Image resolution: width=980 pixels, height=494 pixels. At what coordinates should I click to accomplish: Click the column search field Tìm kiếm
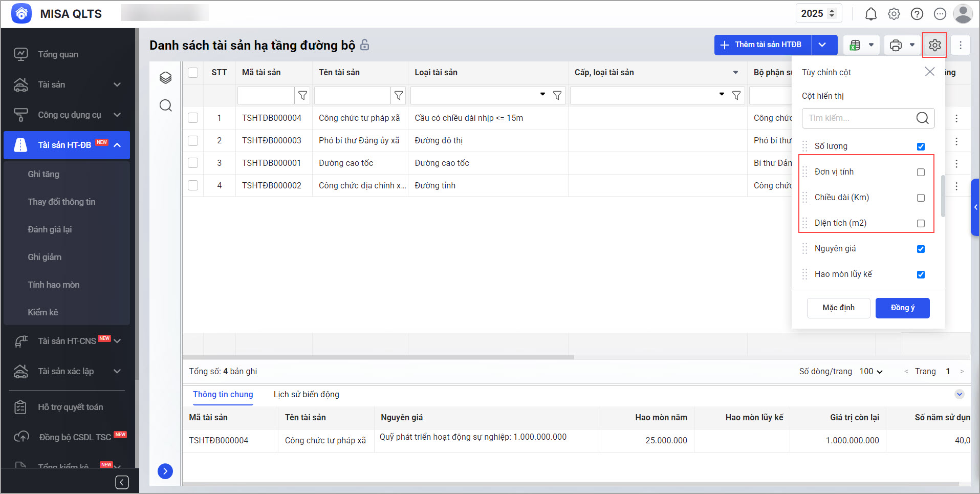click(x=860, y=118)
